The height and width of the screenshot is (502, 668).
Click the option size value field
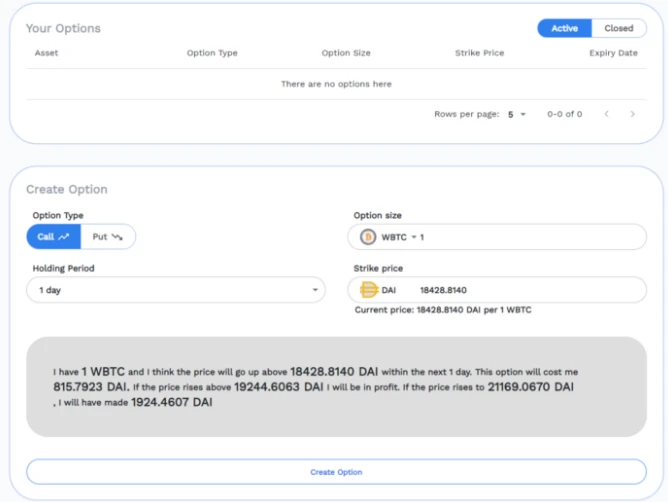(x=532, y=237)
